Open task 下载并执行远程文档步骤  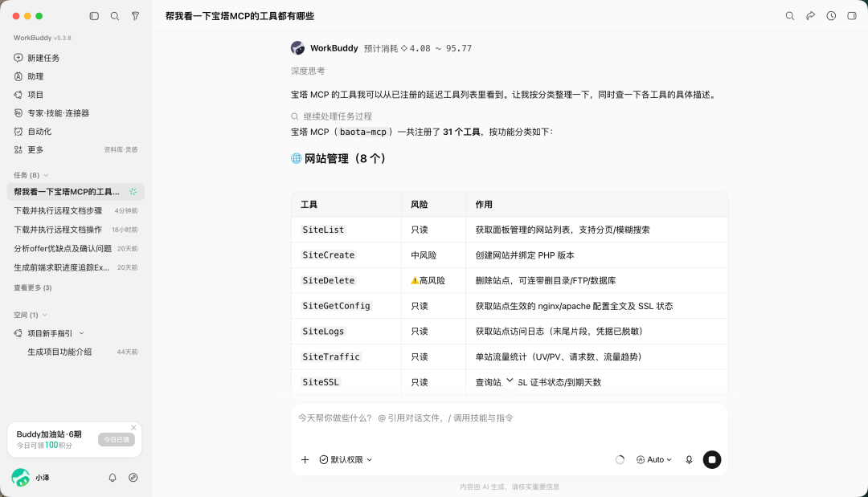(76, 210)
